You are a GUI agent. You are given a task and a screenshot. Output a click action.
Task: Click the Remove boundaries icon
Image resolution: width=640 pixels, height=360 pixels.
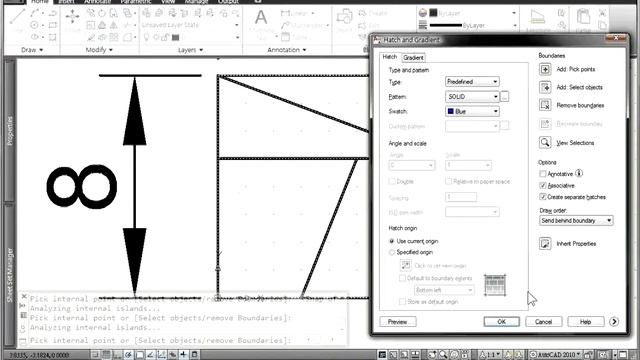(545, 105)
